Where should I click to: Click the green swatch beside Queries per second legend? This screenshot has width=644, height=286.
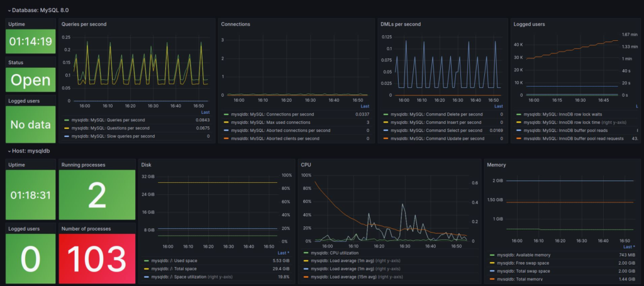pos(67,119)
